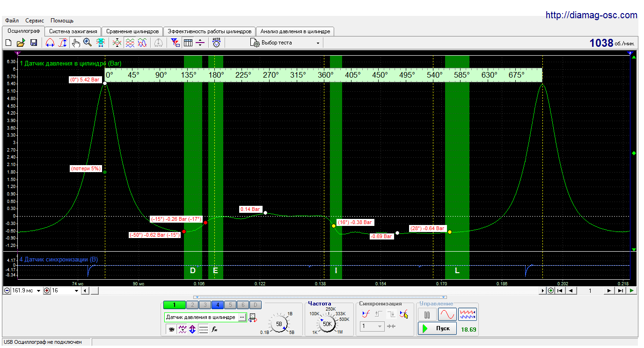Click the red plus zoom icon beside 16

pyautogui.click(x=47, y=290)
